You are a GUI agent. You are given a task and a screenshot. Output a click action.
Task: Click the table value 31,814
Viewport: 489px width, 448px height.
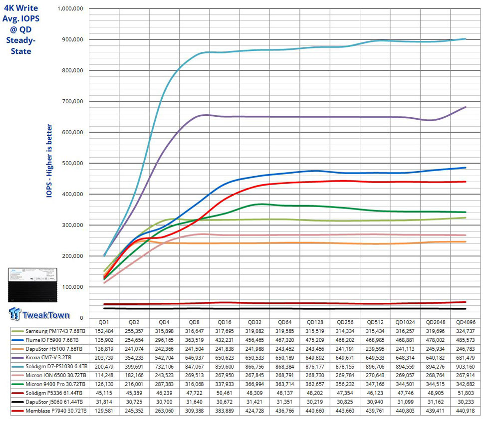pos(104,402)
